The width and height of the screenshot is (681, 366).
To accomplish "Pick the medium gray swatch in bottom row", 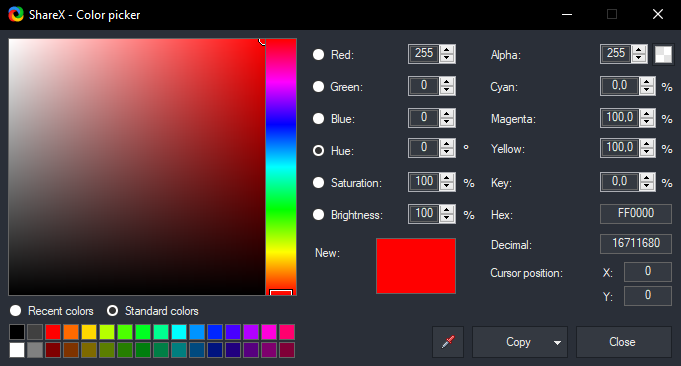I will pos(35,350).
